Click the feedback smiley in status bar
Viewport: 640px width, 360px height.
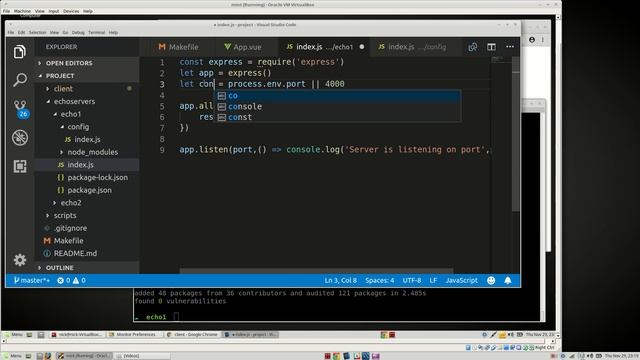pos(491,280)
